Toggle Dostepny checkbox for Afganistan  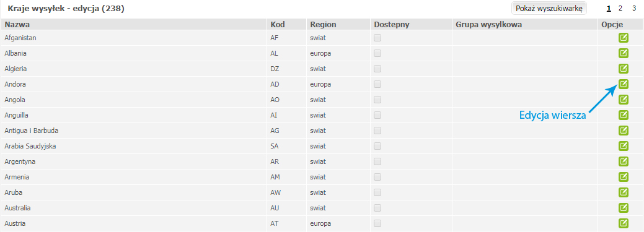pyautogui.click(x=377, y=38)
